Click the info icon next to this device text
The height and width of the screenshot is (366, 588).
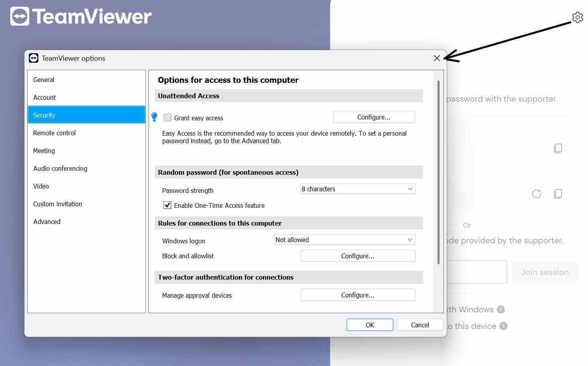tap(504, 326)
